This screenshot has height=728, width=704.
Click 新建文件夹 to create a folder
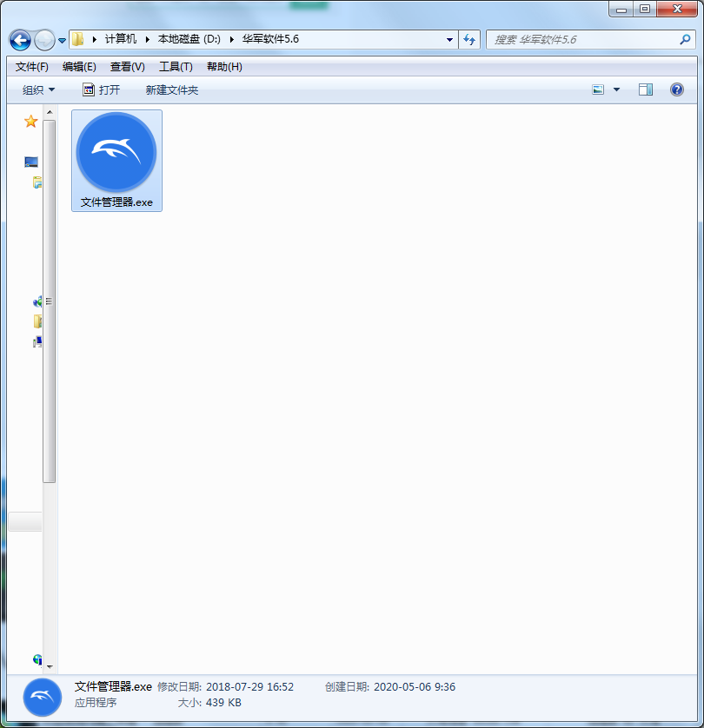point(171,89)
